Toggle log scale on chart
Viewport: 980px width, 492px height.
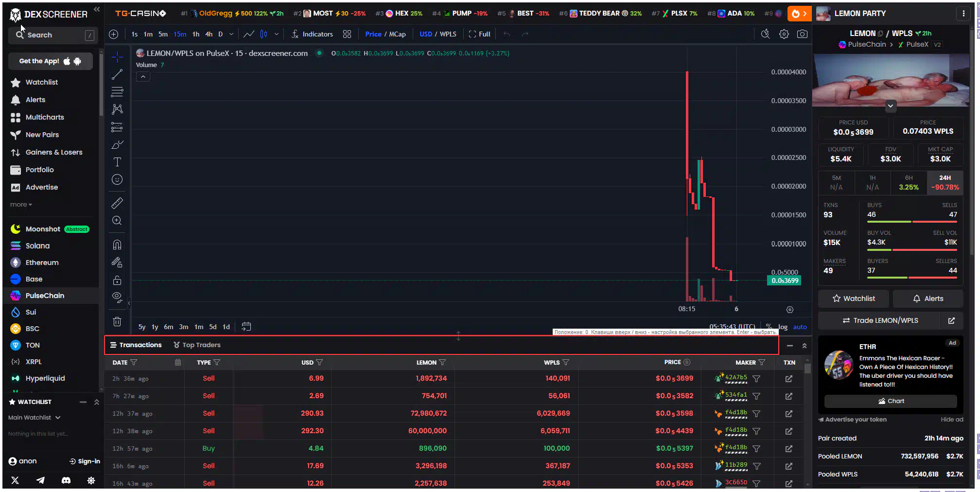point(783,327)
